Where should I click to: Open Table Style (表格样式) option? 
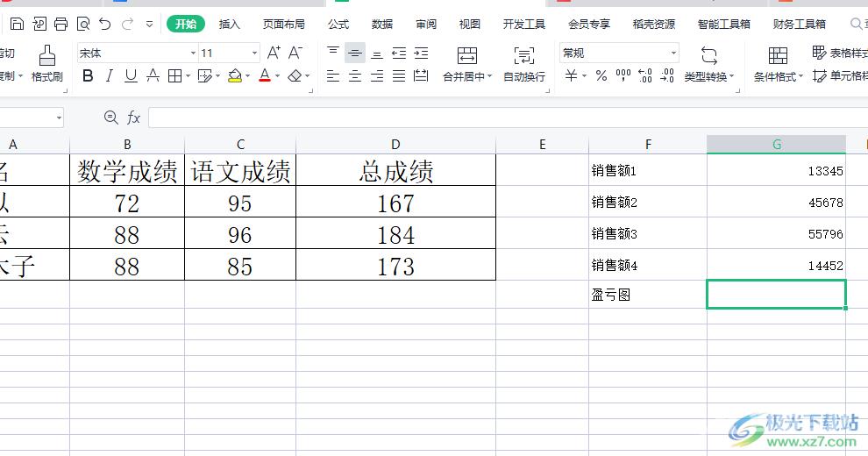tap(840, 53)
